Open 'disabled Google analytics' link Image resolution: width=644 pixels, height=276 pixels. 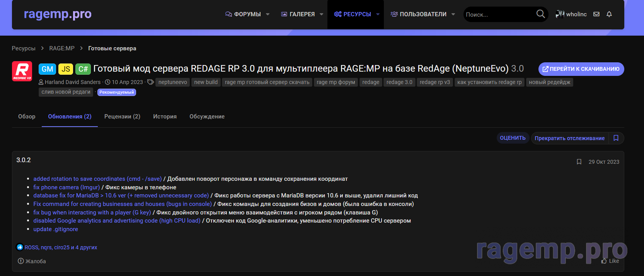(x=117, y=221)
